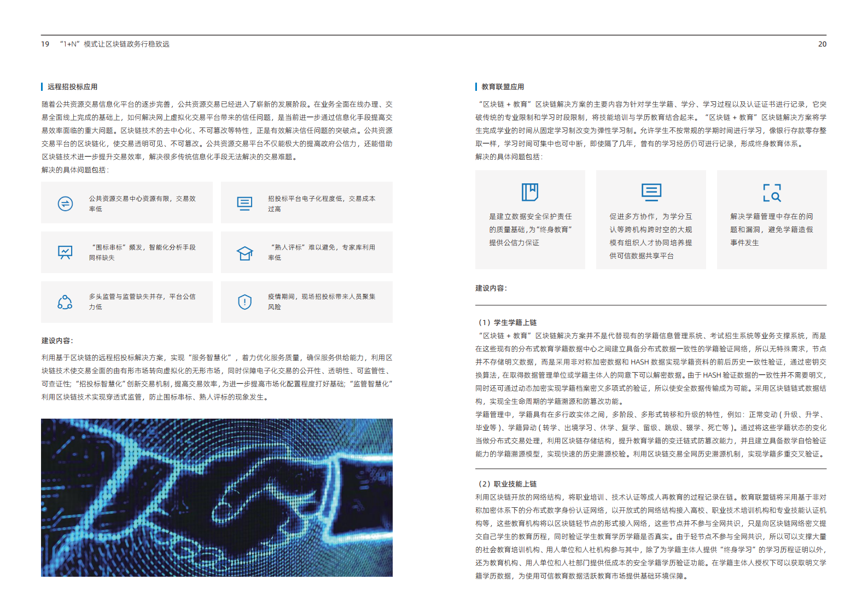Click 解决的具体问题包括 on the left page
868x614 pixels.
75,170
